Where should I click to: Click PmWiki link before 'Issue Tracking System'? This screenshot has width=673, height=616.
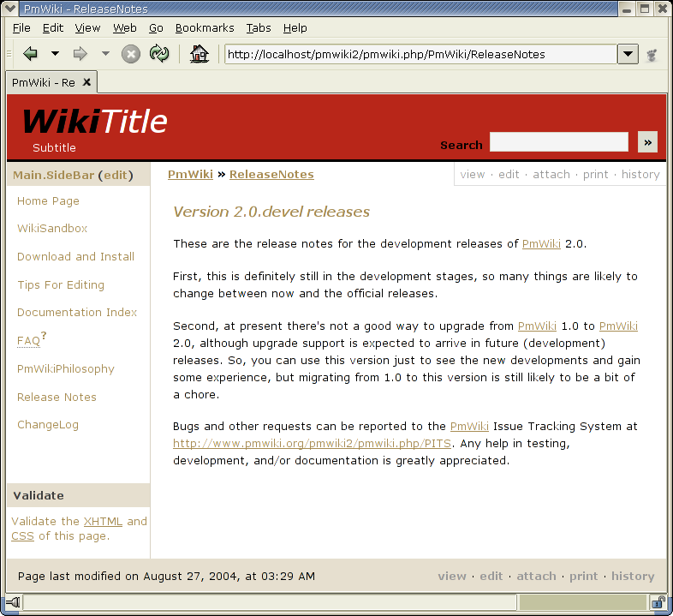click(469, 427)
